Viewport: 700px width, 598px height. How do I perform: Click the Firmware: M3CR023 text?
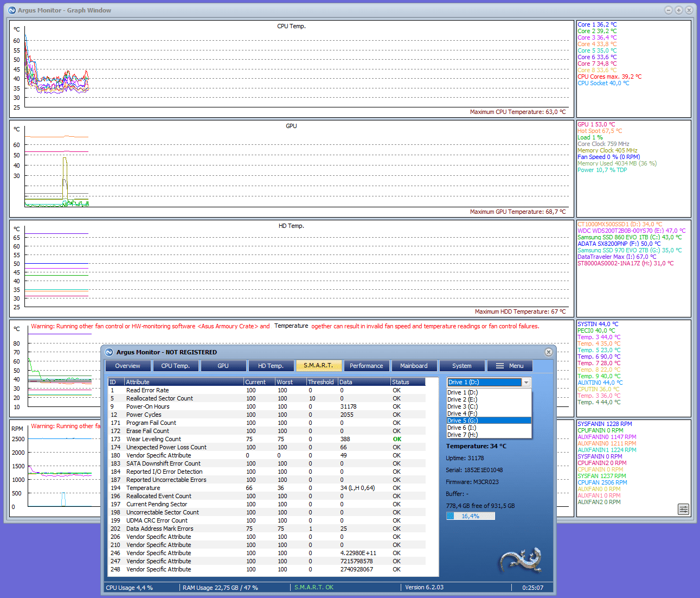click(472, 482)
